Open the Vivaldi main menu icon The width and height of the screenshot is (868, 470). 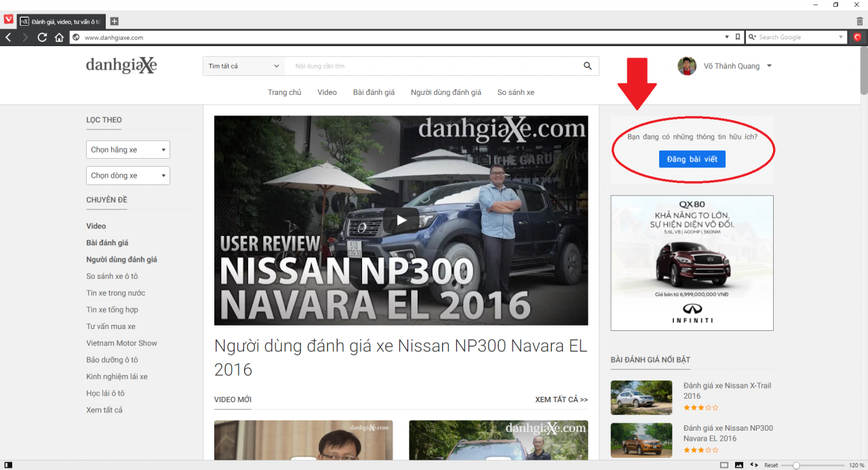click(9, 20)
